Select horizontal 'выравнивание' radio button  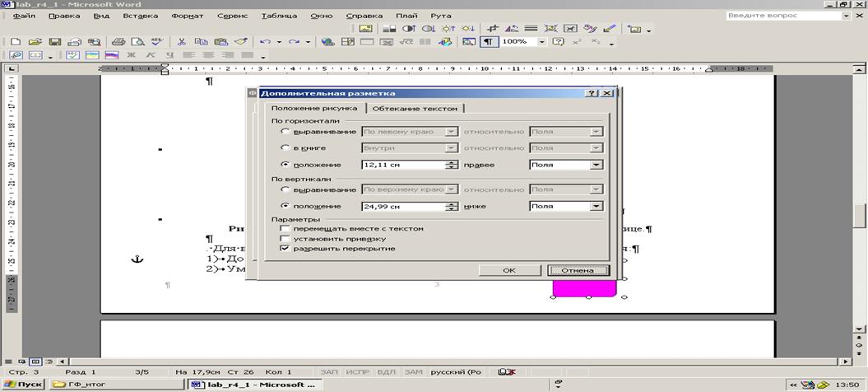pyautogui.click(x=285, y=132)
